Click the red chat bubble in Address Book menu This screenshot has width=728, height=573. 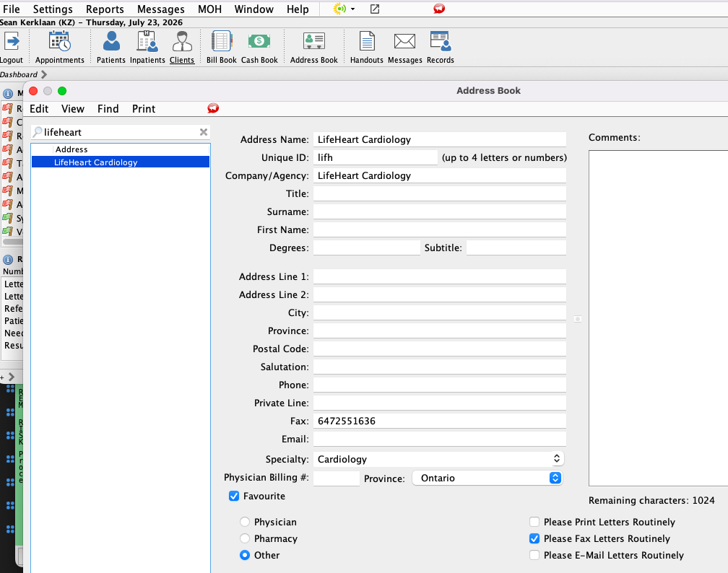click(213, 108)
